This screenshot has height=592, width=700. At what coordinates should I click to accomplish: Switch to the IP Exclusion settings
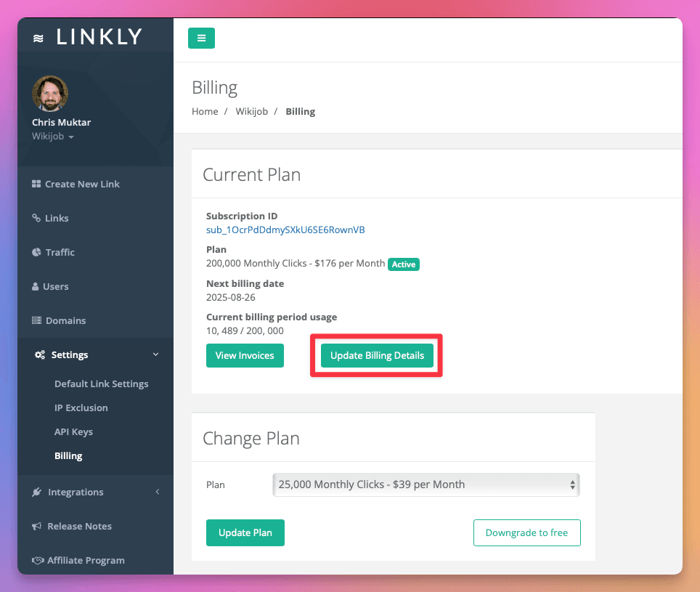tap(80, 407)
